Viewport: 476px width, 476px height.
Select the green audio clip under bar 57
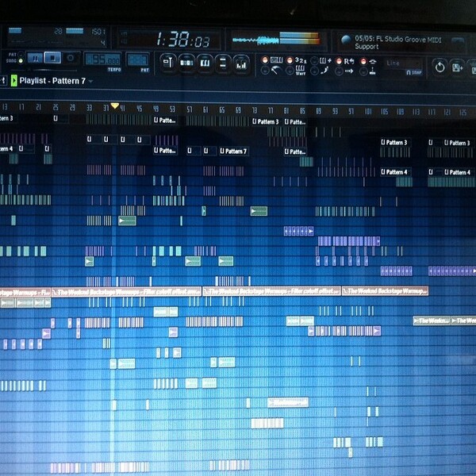[193, 261]
